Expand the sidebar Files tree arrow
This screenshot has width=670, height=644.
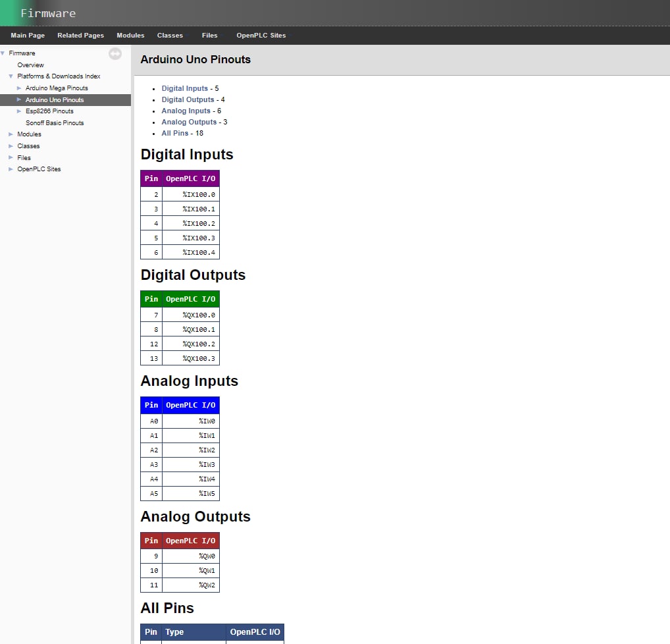pos(11,158)
